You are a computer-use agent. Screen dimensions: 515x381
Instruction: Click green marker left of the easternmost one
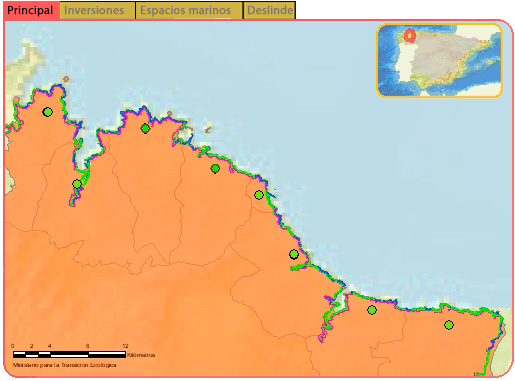(x=372, y=310)
